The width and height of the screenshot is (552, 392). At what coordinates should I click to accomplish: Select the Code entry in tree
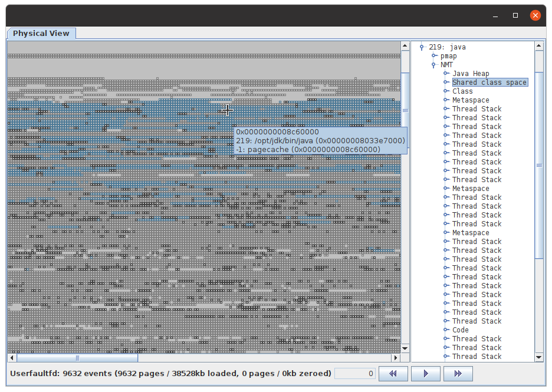(x=461, y=330)
